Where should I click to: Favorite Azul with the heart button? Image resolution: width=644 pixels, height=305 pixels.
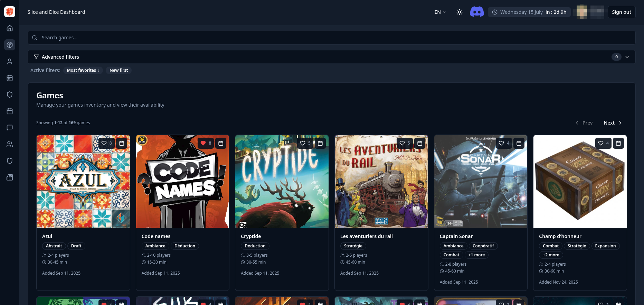point(106,143)
